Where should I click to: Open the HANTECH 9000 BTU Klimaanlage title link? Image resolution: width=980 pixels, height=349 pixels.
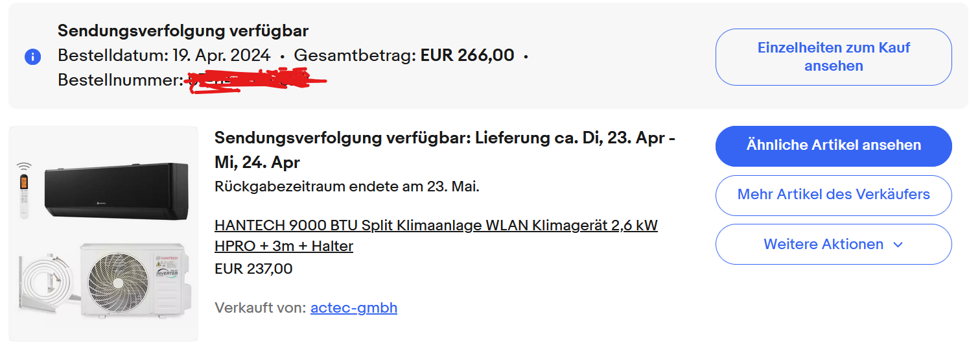[436, 236]
